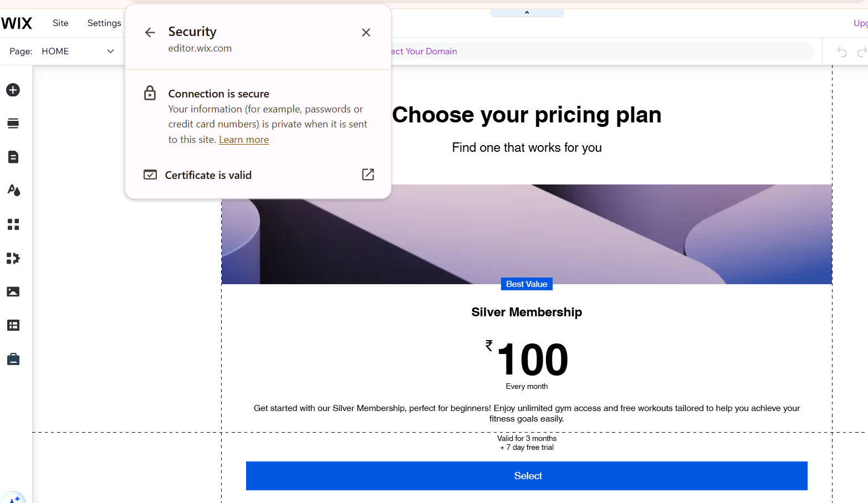
Task: Click the Connect Your Domain link
Action: (425, 52)
